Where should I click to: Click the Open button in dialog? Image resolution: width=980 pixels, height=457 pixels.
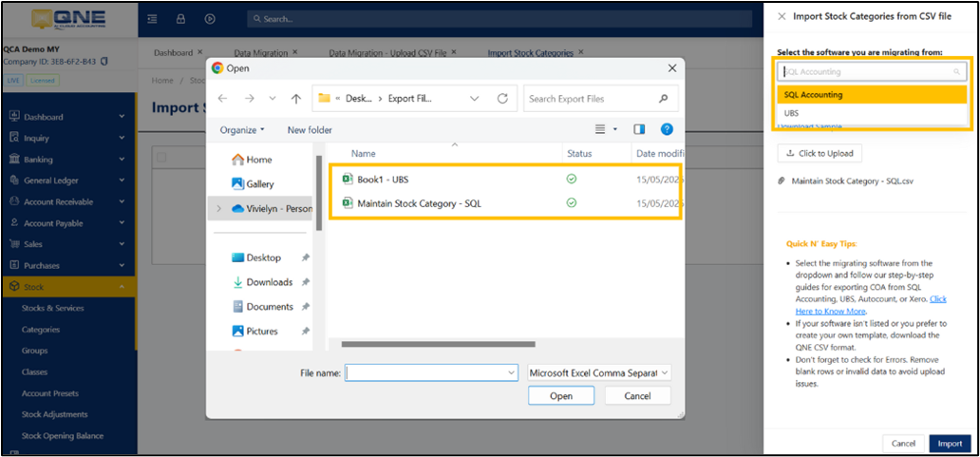click(560, 396)
